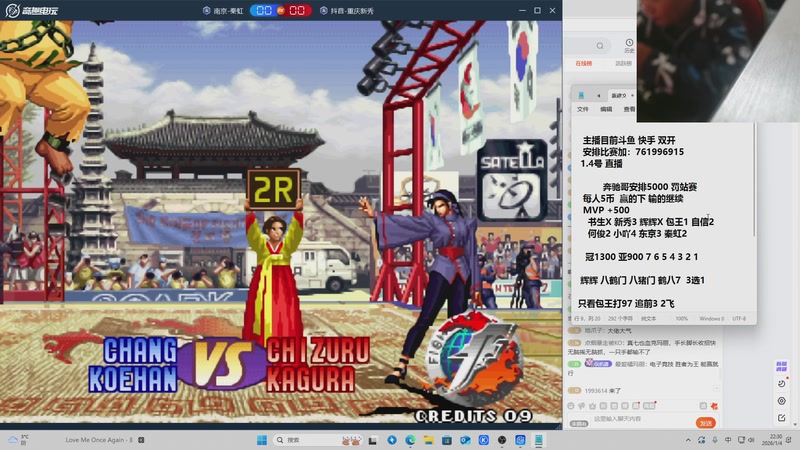
Task: Click the 行 9, 列 20 cursor position in the status bar
Action: [x=587, y=318]
